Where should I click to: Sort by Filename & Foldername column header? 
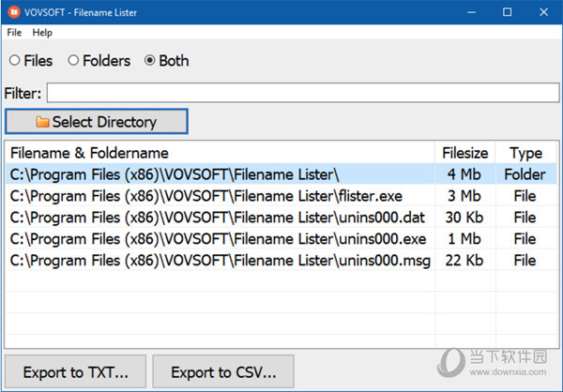tap(220, 153)
